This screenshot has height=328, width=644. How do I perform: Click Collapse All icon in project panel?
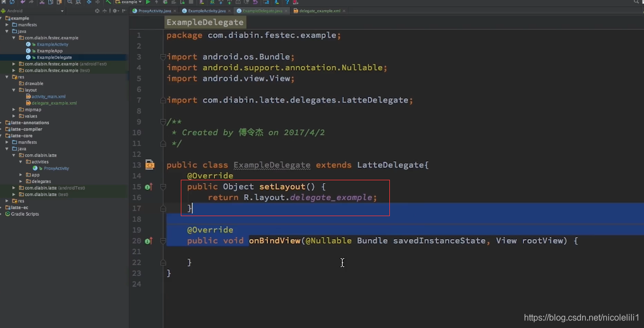[105, 11]
